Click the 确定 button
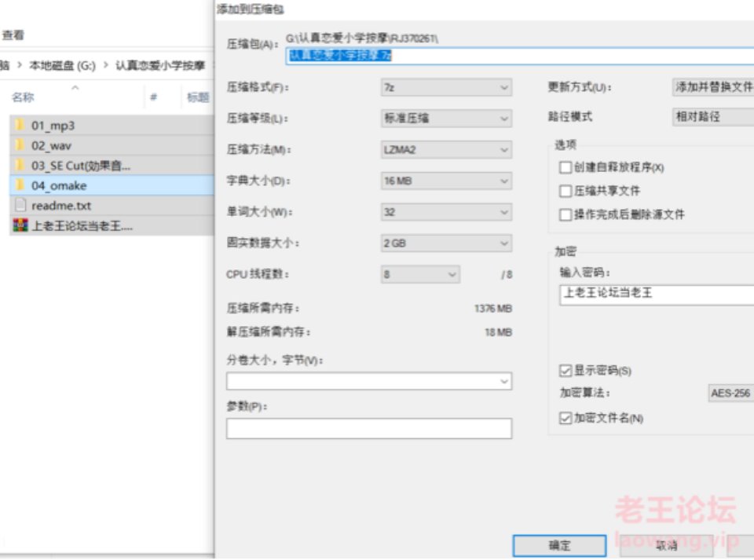The image size is (754, 560). click(559, 546)
